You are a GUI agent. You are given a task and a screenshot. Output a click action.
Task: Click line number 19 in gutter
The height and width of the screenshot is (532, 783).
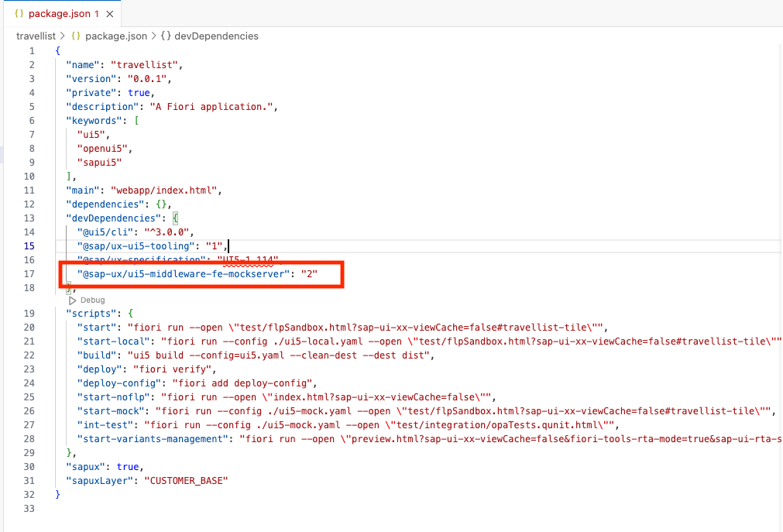[29, 313]
